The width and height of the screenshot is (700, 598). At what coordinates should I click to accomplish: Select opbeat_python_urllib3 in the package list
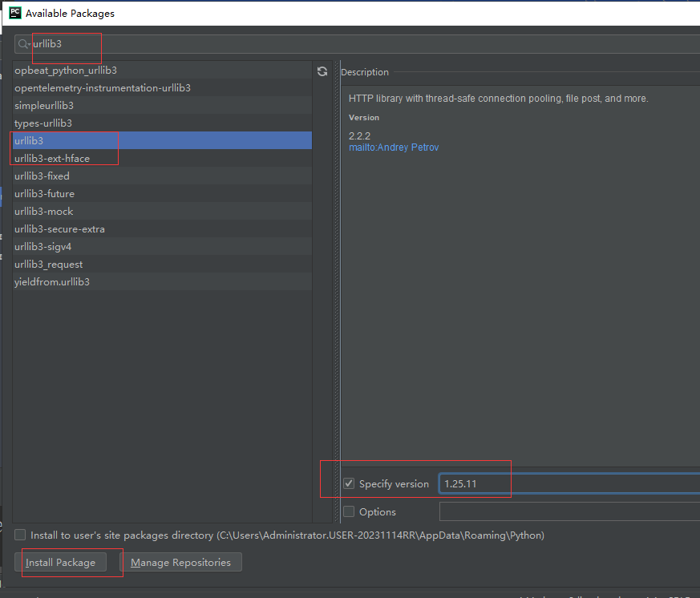pyautogui.click(x=163, y=70)
